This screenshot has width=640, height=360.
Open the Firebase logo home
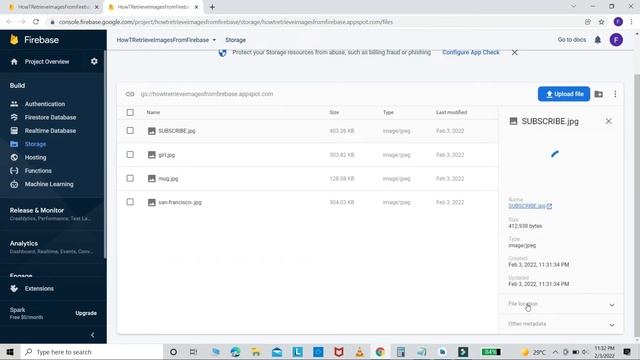tap(34, 40)
